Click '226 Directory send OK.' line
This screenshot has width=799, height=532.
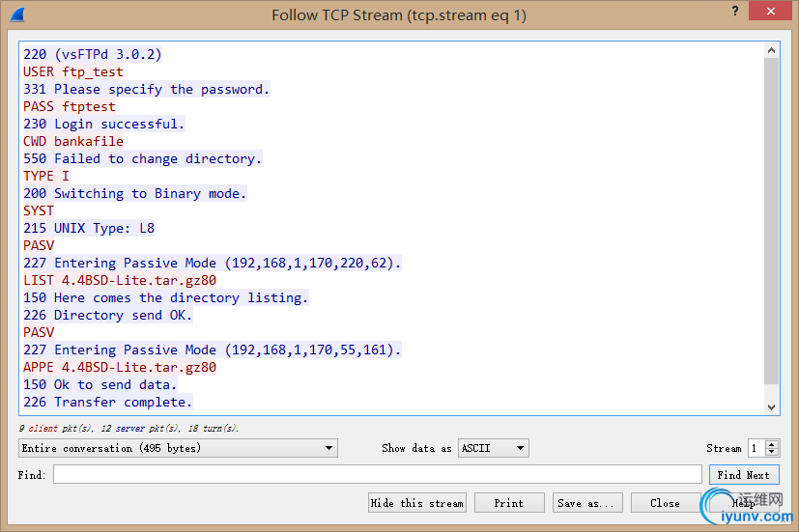tap(107, 315)
